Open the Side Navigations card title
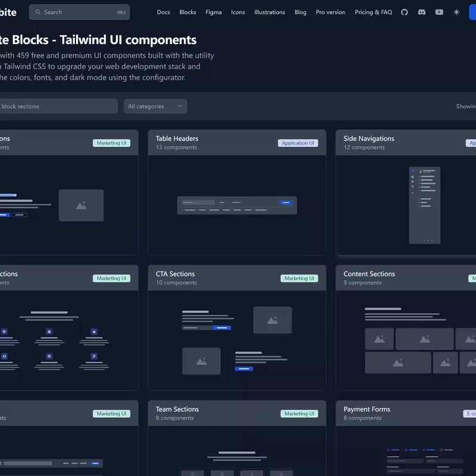Image resolution: width=476 pixels, height=476 pixels. pyautogui.click(x=369, y=139)
